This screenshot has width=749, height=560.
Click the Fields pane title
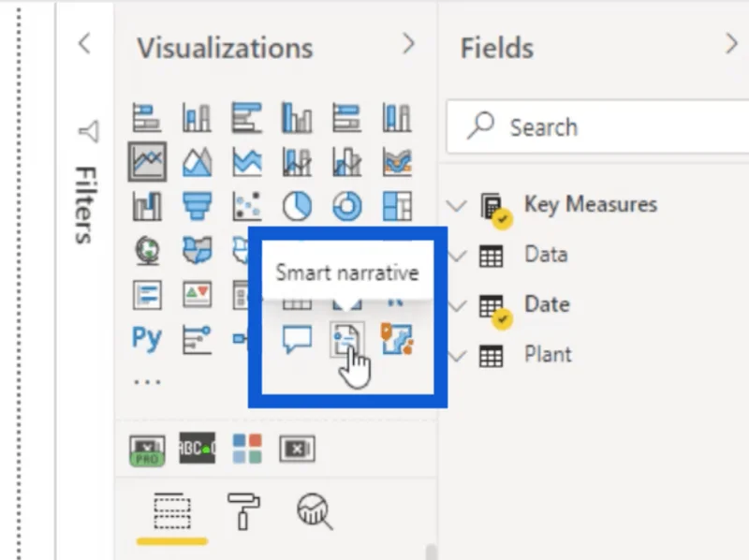[x=497, y=49]
